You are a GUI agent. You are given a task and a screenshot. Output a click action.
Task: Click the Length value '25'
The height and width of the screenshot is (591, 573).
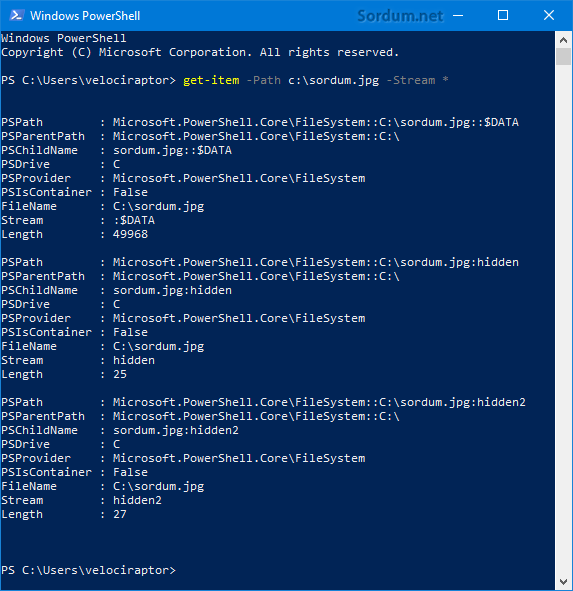(x=120, y=374)
